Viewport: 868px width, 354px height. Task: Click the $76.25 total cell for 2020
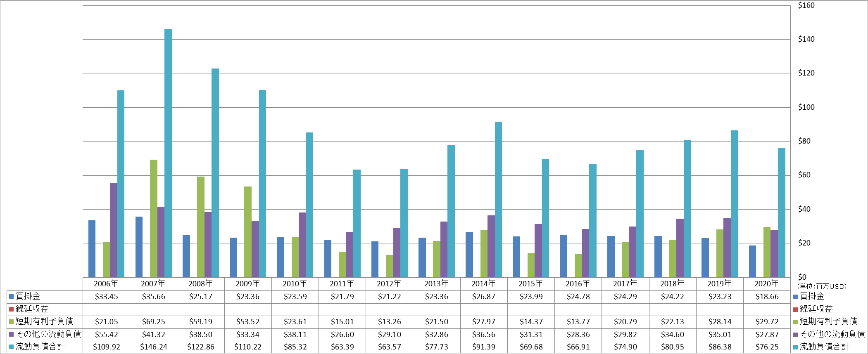point(767,347)
